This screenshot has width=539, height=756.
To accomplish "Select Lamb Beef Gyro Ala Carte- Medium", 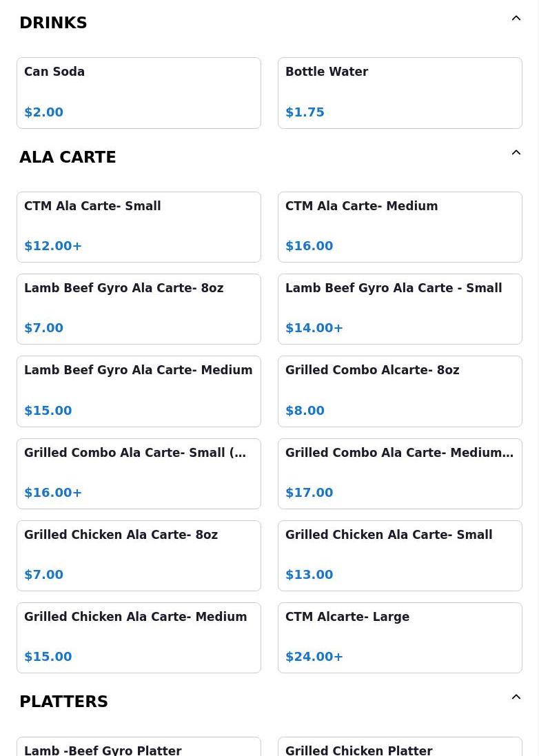I will coord(139,391).
